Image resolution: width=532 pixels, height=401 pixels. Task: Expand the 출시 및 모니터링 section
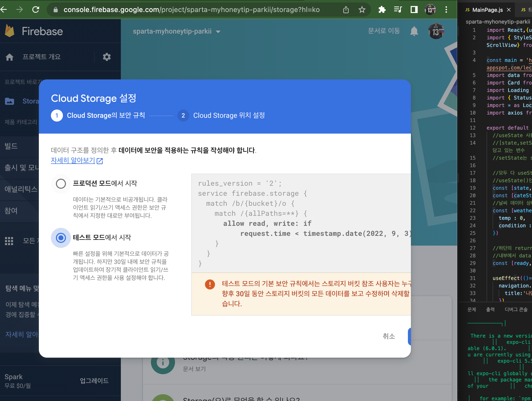20,167
